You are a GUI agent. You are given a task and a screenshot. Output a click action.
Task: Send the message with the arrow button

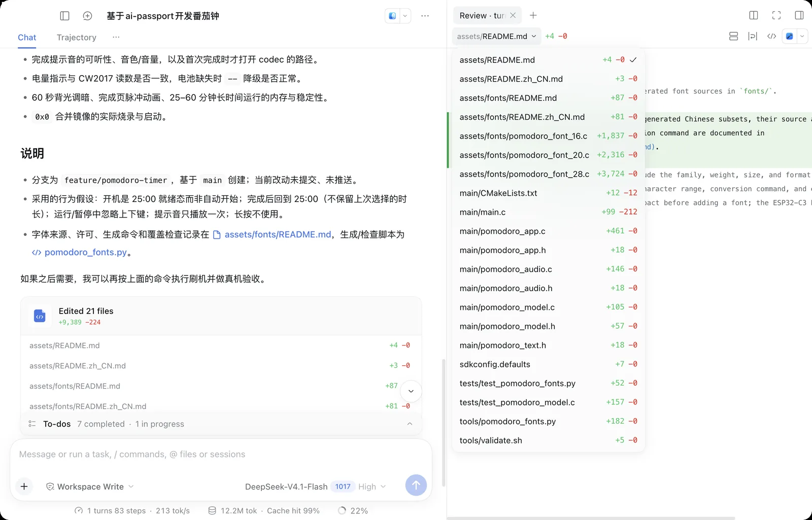[416, 486]
